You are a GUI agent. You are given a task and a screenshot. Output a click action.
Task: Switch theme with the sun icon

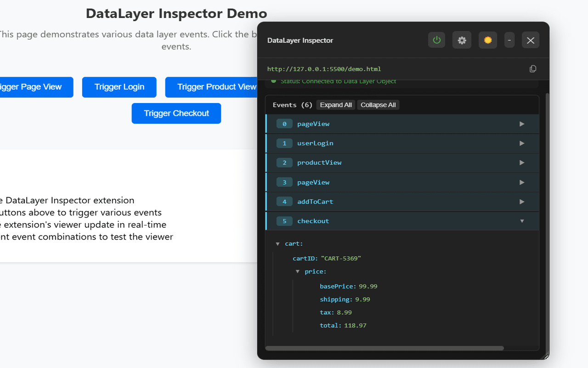[x=487, y=40]
